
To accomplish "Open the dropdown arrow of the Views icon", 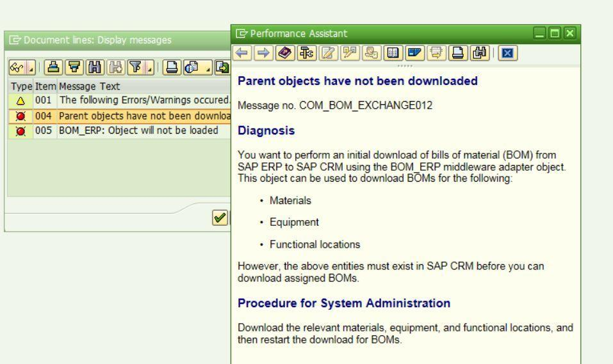I will coord(208,68).
